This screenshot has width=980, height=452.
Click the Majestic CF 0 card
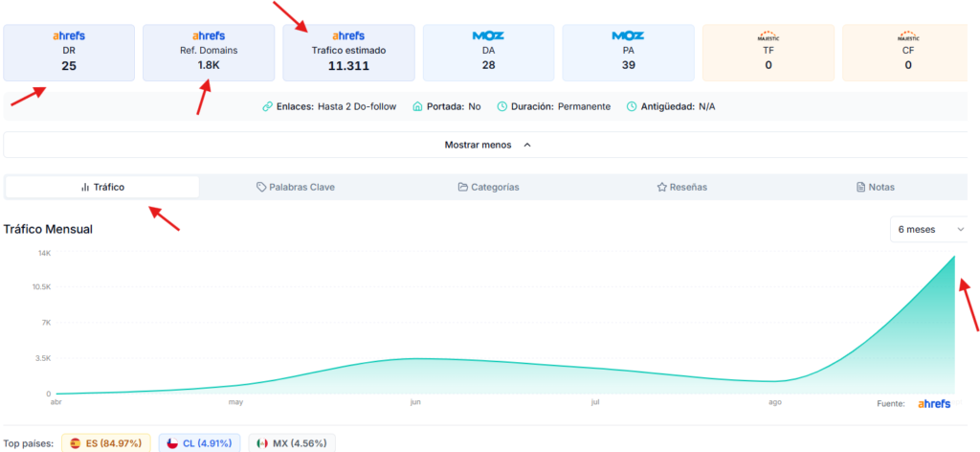pyautogui.click(x=905, y=53)
